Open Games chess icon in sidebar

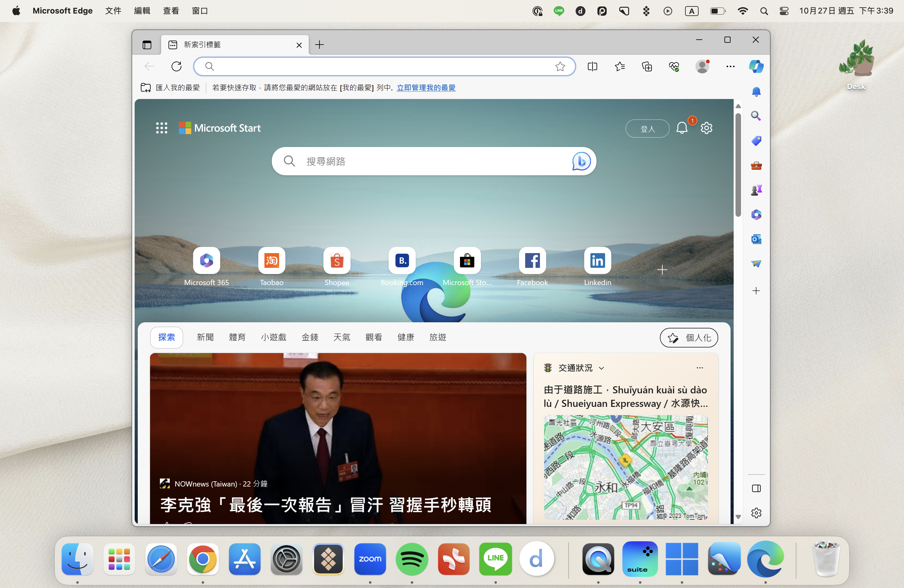[756, 190]
